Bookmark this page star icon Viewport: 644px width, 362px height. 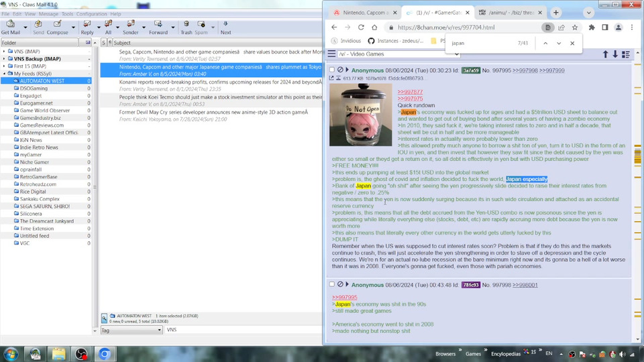(x=575, y=27)
